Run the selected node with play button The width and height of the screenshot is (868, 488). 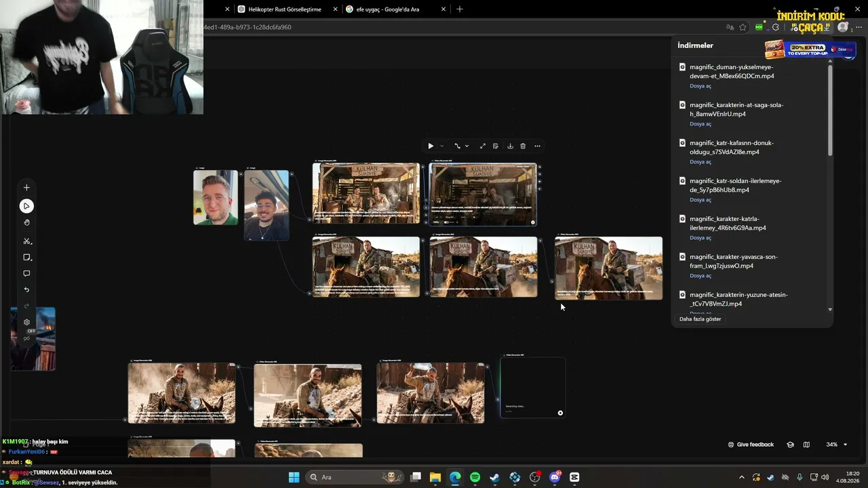(431, 146)
